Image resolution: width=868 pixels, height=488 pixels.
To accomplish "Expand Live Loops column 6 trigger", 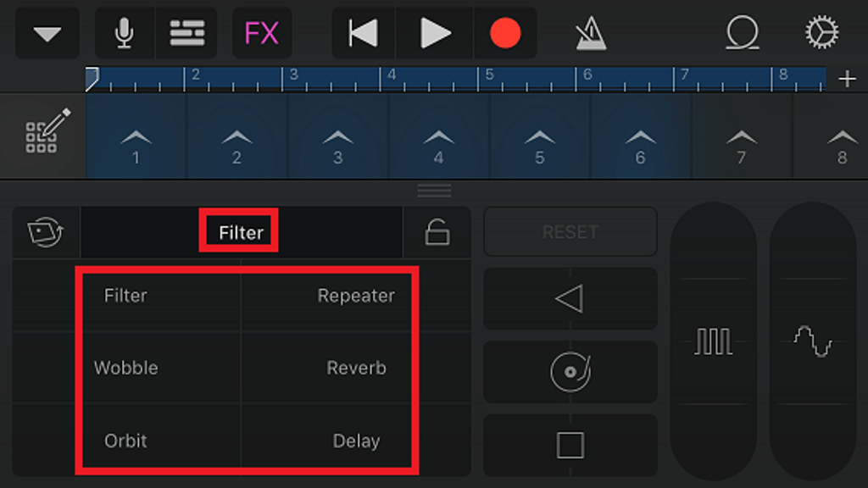I will pyautogui.click(x=641, y=136).
